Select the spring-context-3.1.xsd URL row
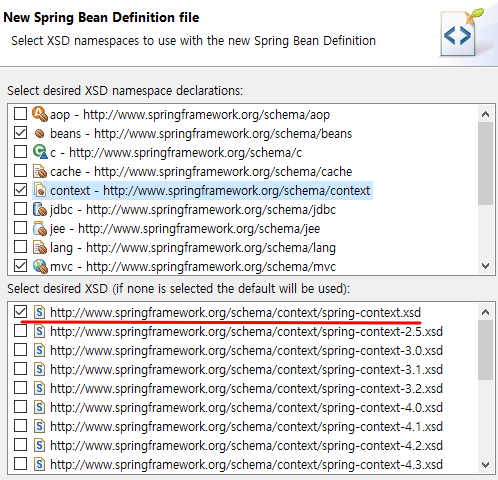 246,369
